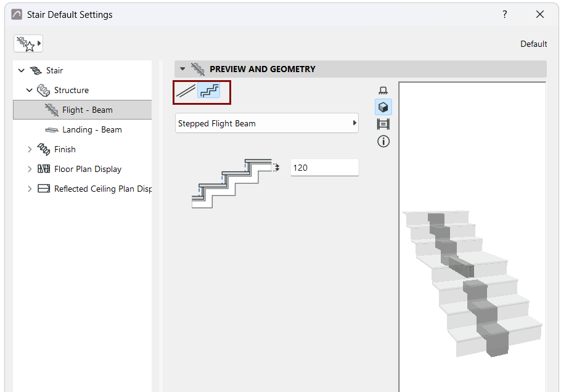Click the Floor Plan Display icon
561x392 pixels.
point(44,169)
